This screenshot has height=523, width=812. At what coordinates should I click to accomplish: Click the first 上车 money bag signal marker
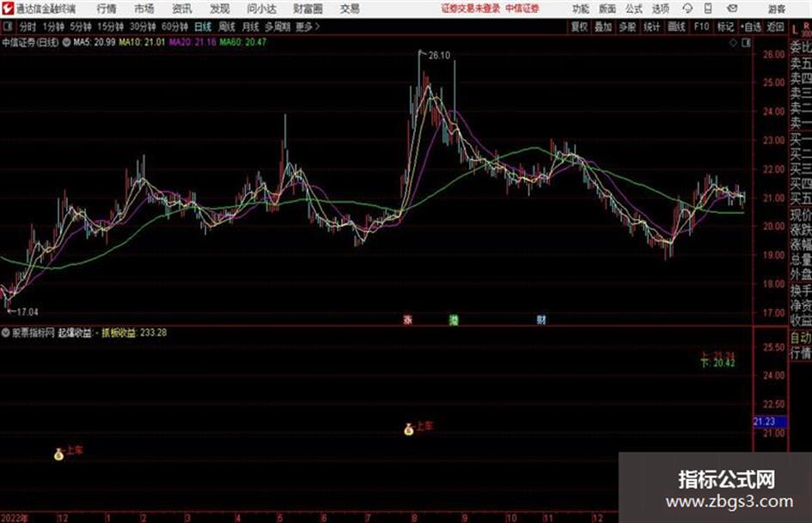58,454
